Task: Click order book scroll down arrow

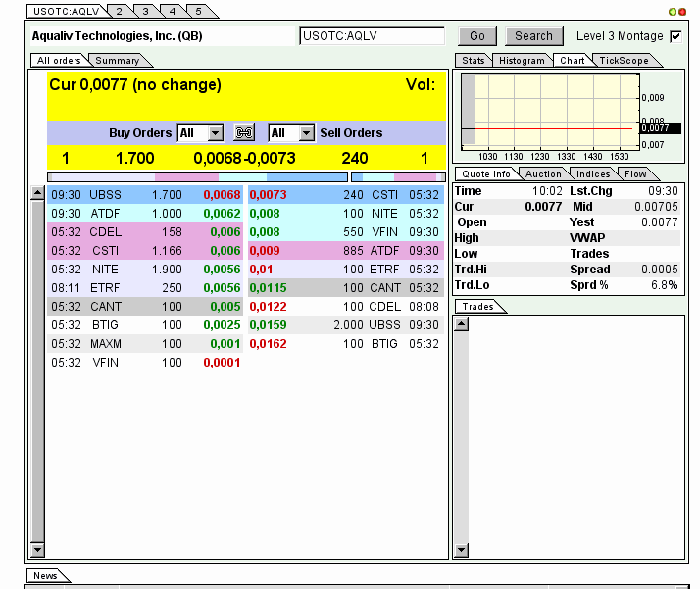Action: (x=37, y=550)
